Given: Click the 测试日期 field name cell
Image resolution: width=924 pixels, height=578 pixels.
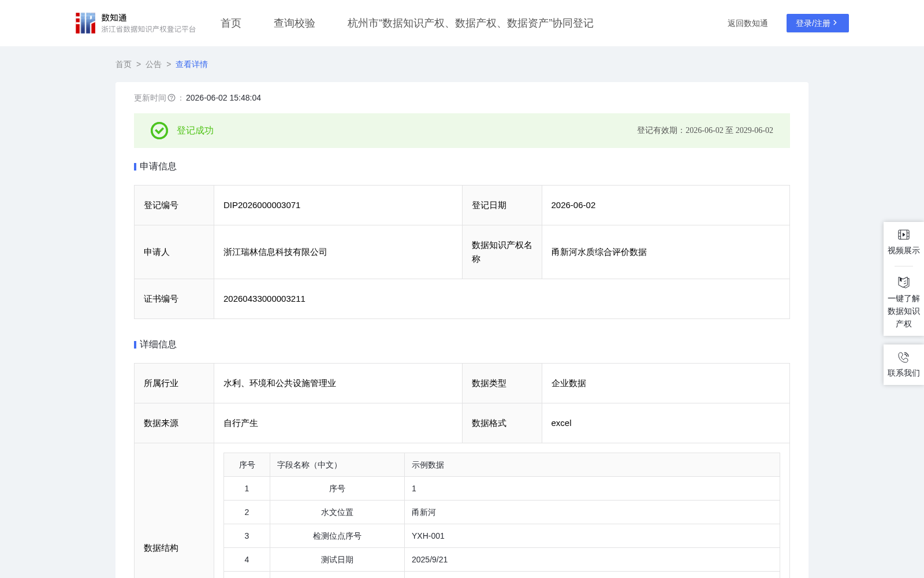Looking at the screenshot, I should 337,560.
